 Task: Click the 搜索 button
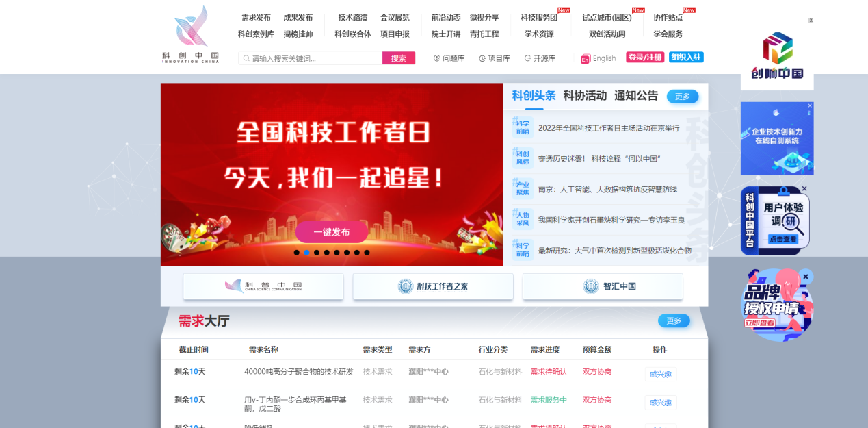pyautogui.click(x=398, y=58)
